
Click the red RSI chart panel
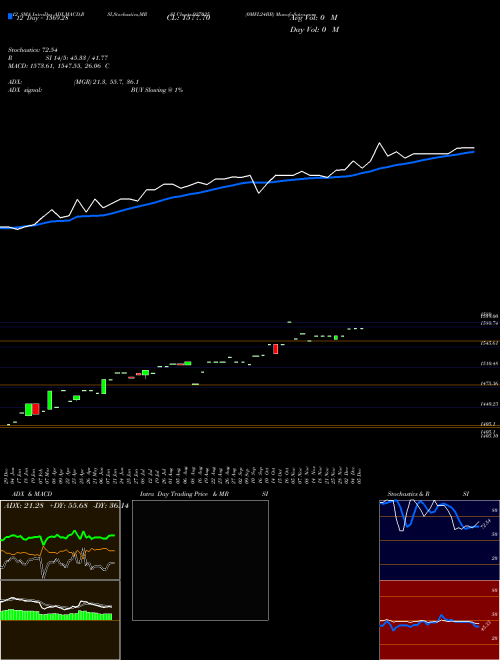point(439,620)
